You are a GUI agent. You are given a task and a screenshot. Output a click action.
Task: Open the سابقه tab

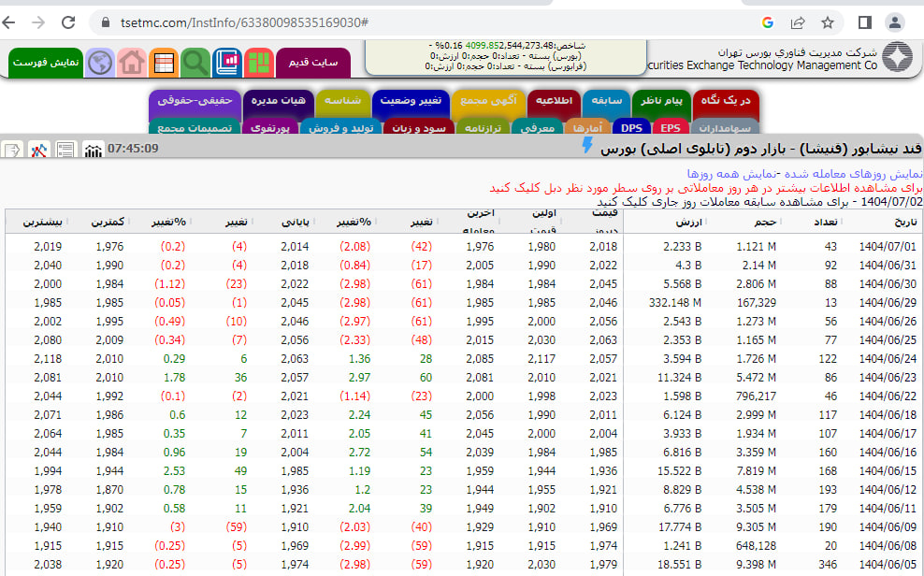[606, 101]
